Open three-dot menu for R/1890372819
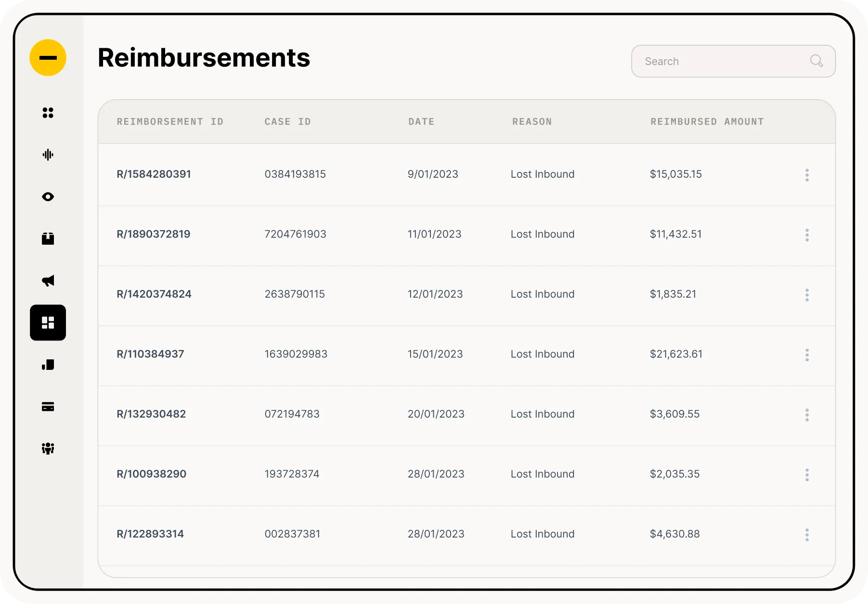The width and height of the screenshot is (868, 604). (807, 235)
